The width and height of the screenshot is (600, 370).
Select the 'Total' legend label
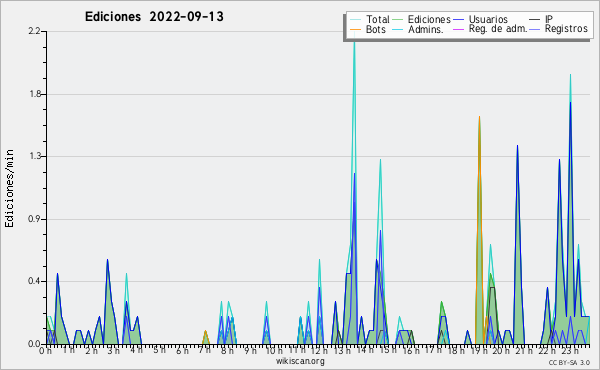click(378, 19)
